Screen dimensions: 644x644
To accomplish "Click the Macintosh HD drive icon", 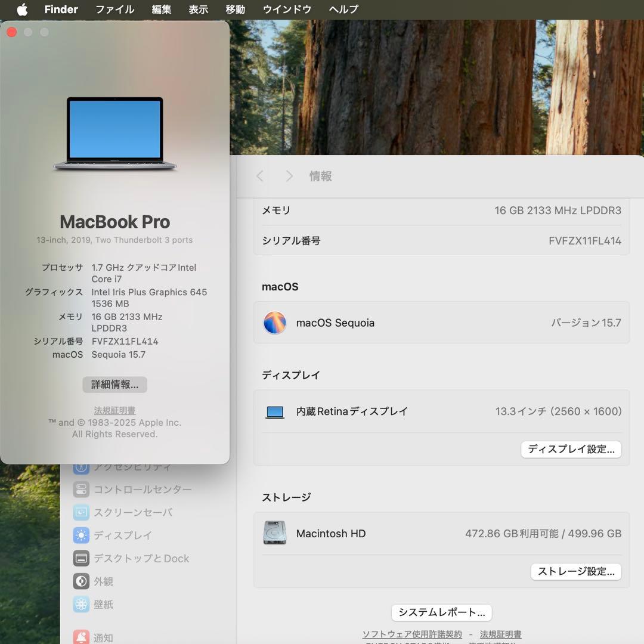I will [x=274, y=533].
